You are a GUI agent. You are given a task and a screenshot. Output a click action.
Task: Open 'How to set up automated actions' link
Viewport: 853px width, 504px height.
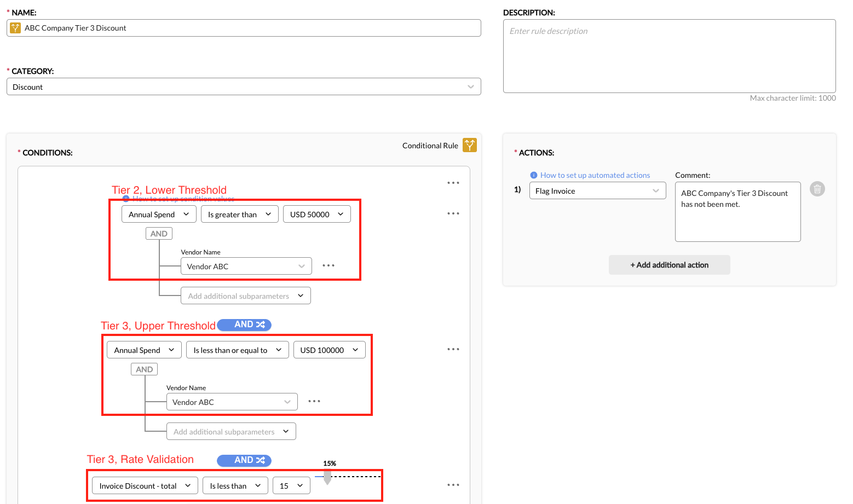[x=595, y=175]
